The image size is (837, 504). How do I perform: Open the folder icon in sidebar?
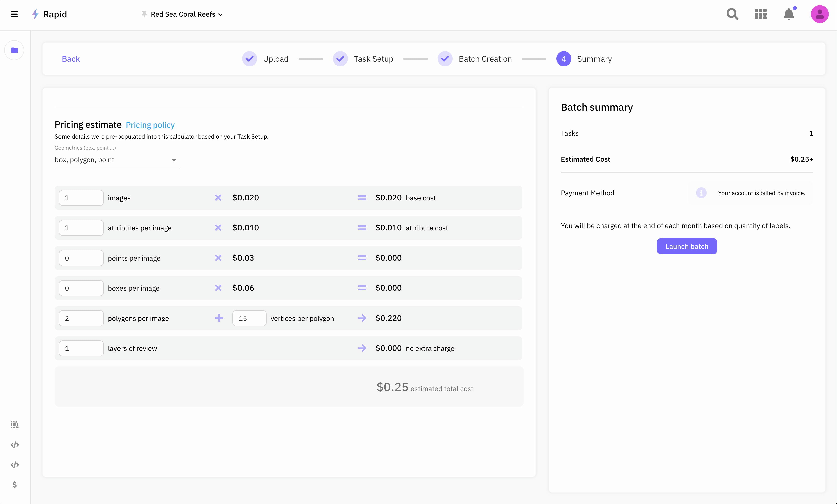pyautogui.click(x=14, y=50)
